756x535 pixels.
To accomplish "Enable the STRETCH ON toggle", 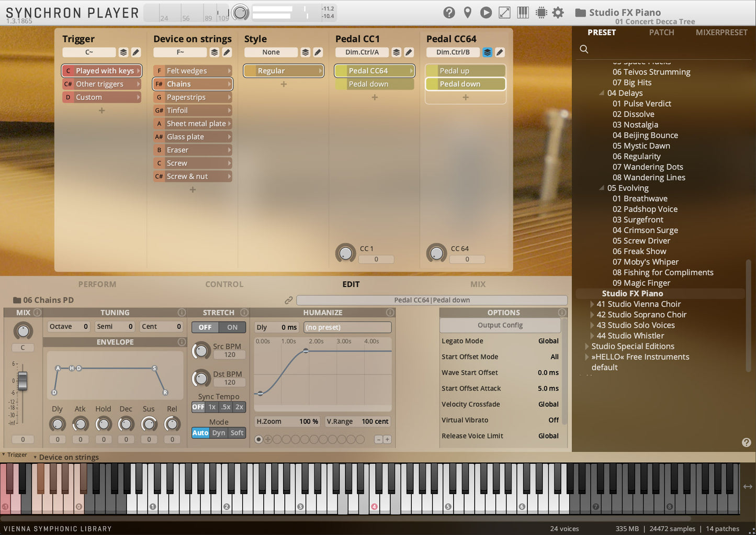I will (232, 327).
